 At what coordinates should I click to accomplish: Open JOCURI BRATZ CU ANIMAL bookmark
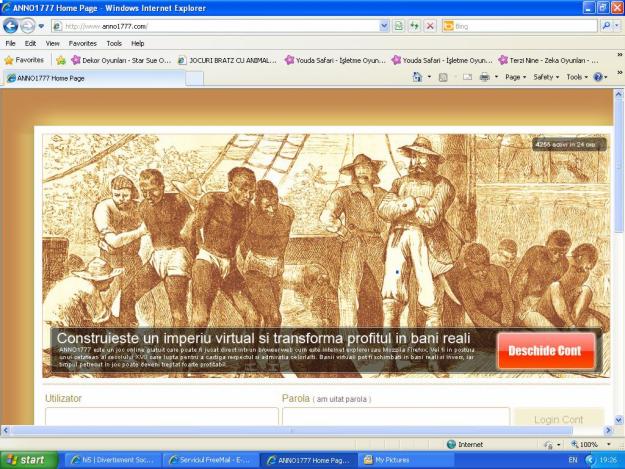(227, 60)
